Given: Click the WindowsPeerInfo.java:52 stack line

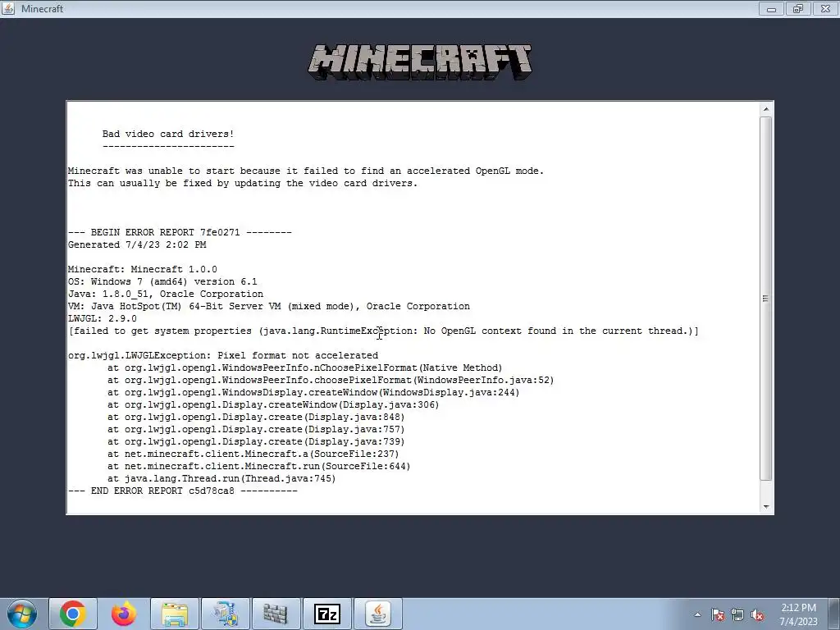Looking at the screenshot, I should pos(331,381).
